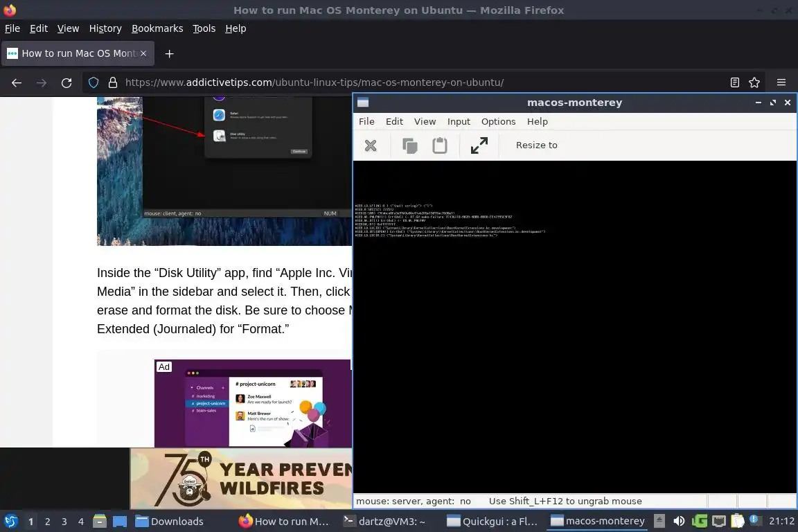Viewport: 798px width, 532px height.
Task: Open the Options menu in macos-monterey window
Action: [x=498, y=122]
